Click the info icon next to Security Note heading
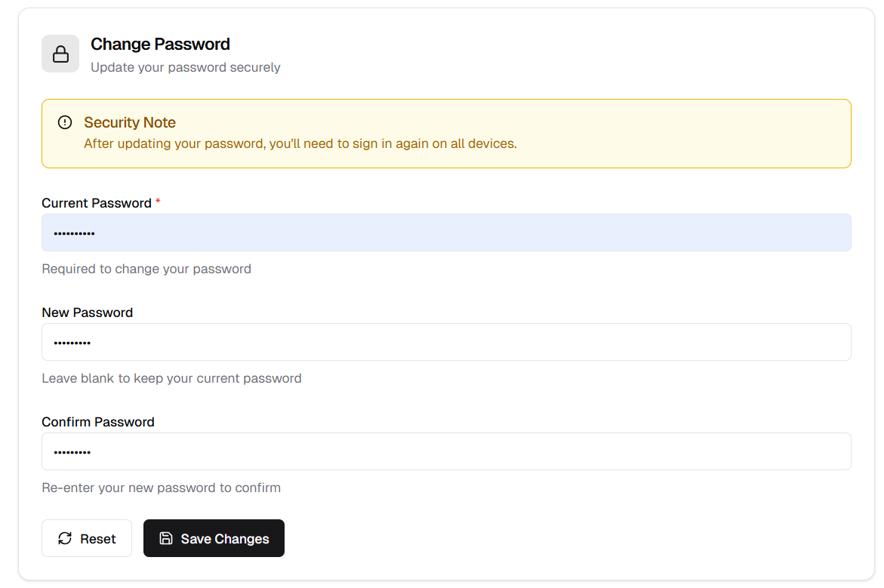The width and height of the screenshot is (884, 588). click(66, 122)
